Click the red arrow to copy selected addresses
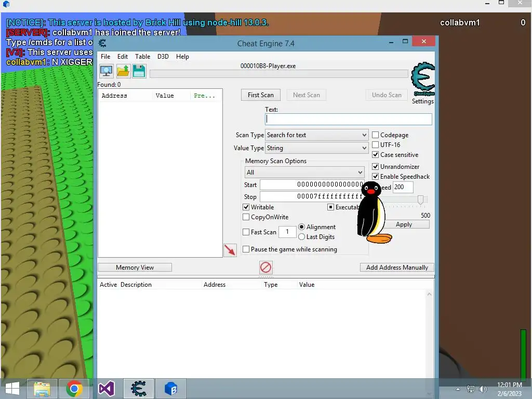Viewport: 532px width, 399px height. coord(230,250)
